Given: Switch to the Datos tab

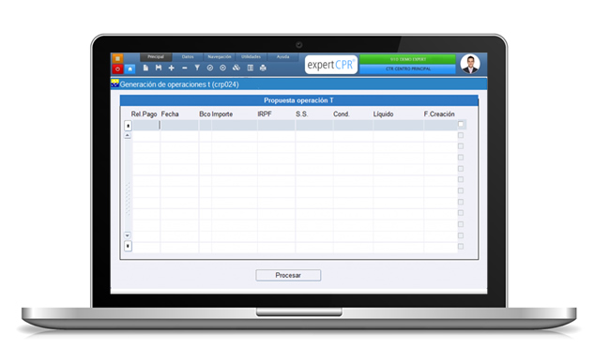Looking at the screenshot, I should click(188, 57).
